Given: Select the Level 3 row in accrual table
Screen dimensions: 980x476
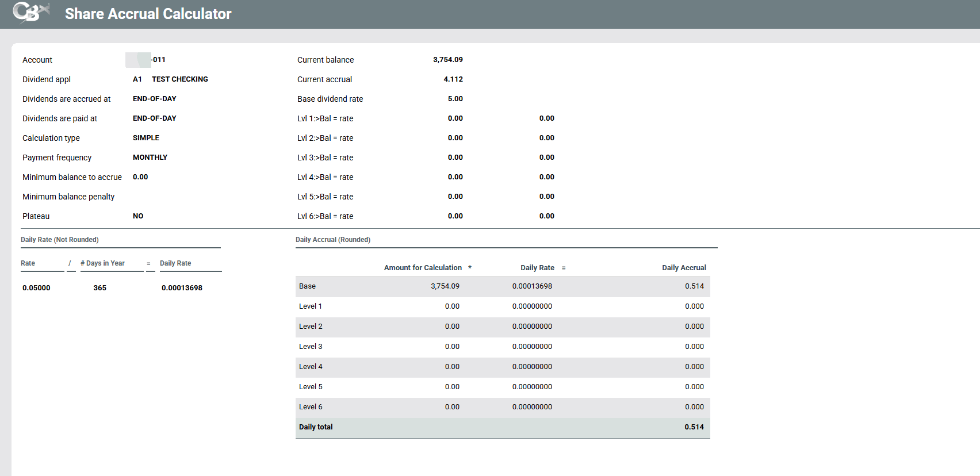Looking at the screenshot, I should pos(311,347).
